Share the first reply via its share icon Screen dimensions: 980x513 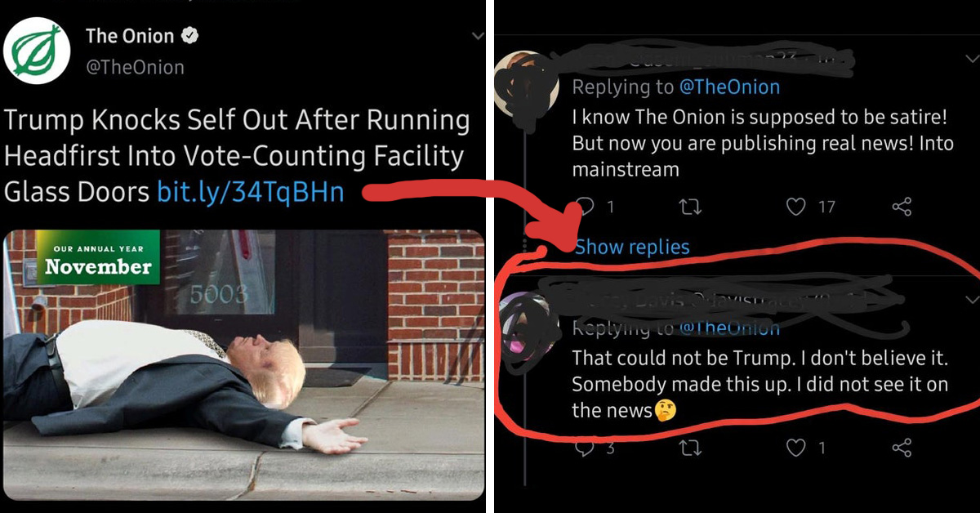pyautogui.click(x=902, y=207)
